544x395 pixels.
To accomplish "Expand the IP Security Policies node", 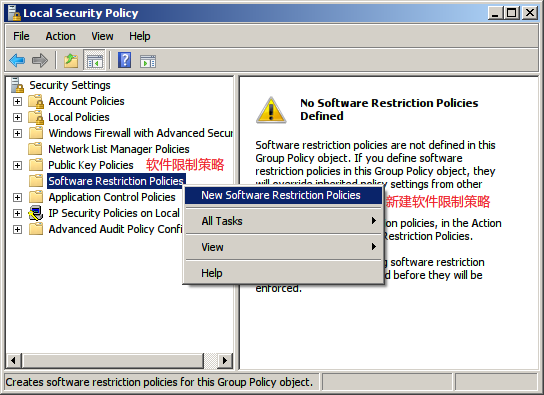I will (x=17, y=213).
